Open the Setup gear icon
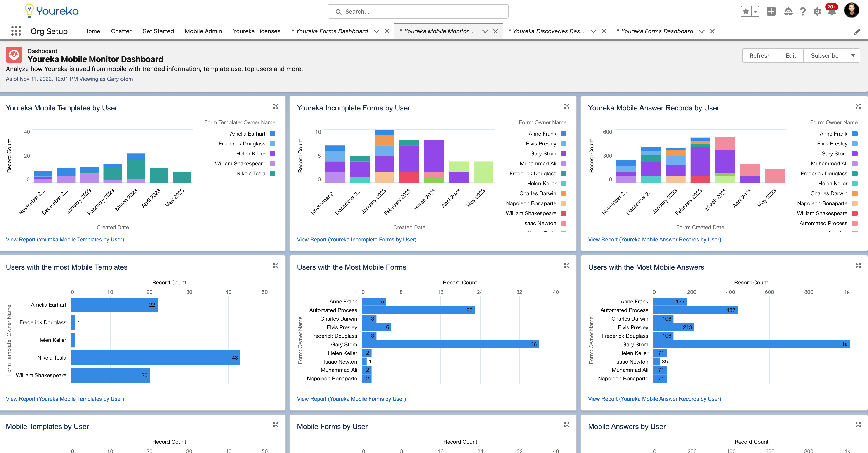This screenshot has height=453, width=868. 817,12
